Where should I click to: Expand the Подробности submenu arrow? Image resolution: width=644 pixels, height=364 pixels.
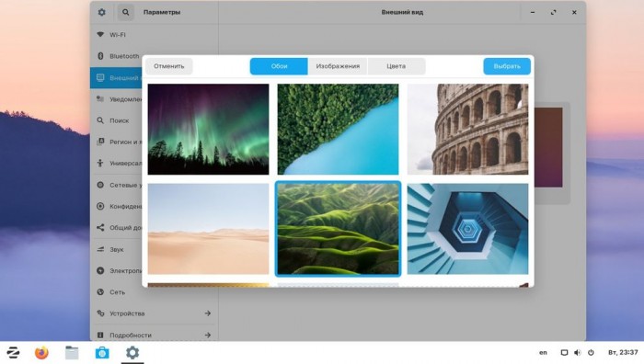click(x=207, y=335)
